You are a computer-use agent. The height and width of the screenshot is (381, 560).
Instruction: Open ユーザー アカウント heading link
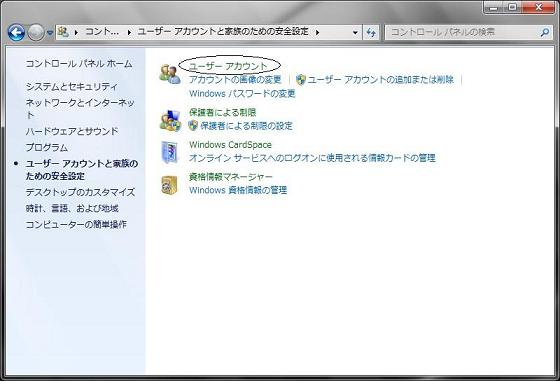click(x=228, y=66)
